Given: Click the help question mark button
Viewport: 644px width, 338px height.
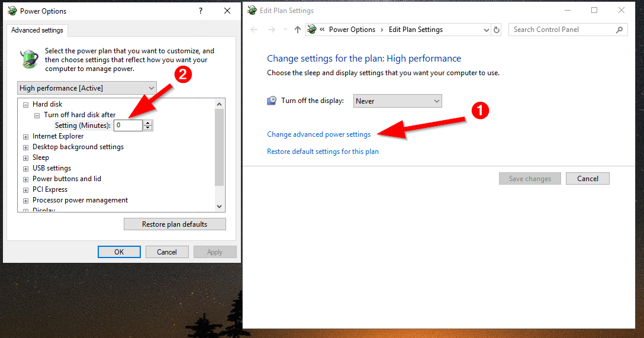Looking at the screenshot, I should click(x=201, y=11).
